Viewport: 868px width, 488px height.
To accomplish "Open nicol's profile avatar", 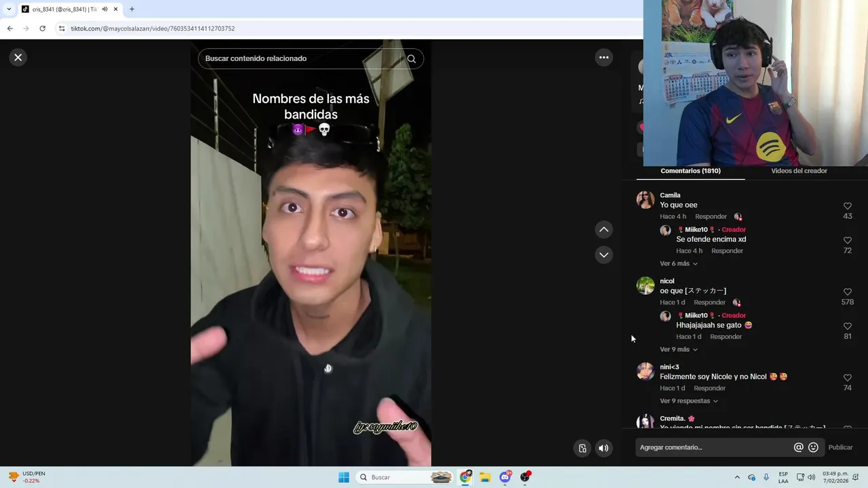I will tap(645, 285).
